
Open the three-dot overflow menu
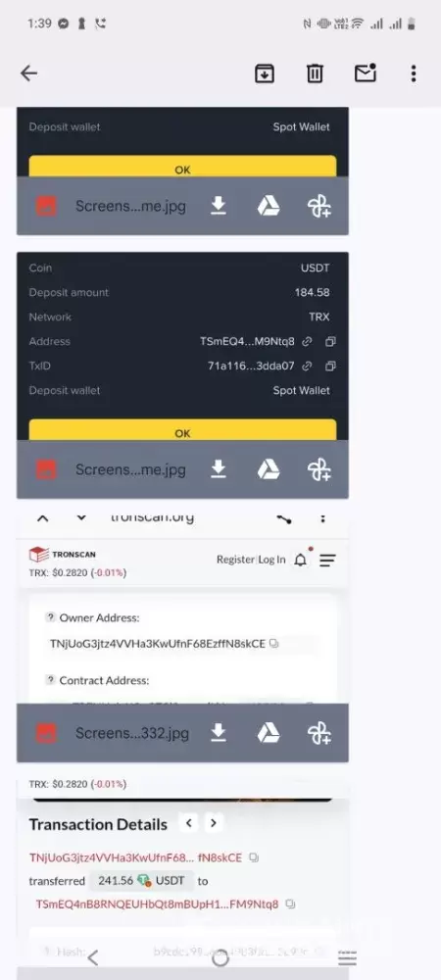(x=413, y=73)
